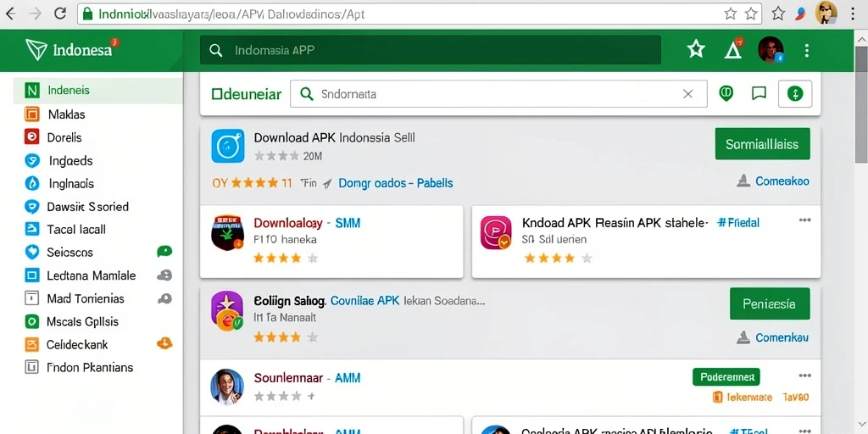This screenshot has height=434, width=868.
Task: Clear the Sndomatta search field with X
Action: (687, 94)
